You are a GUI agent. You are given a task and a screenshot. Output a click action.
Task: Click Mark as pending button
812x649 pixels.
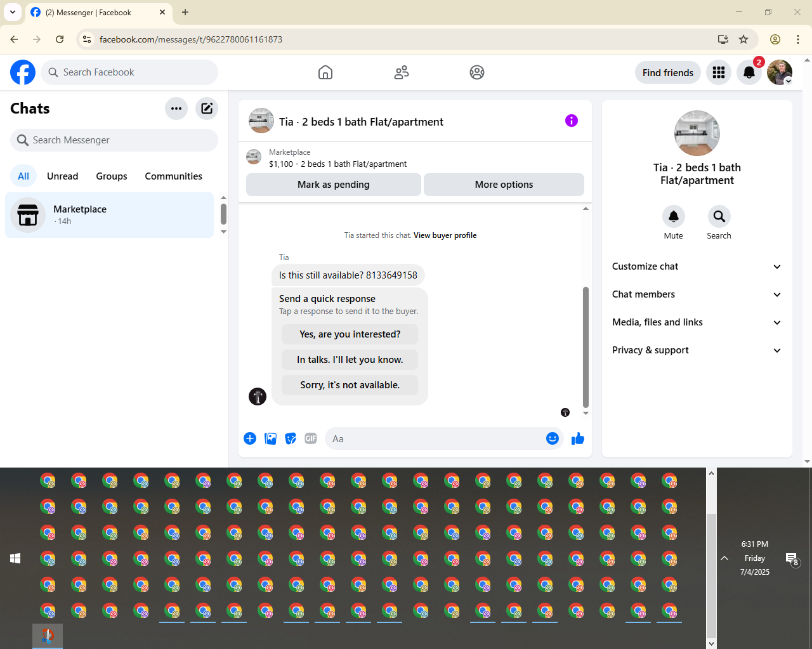334,185
